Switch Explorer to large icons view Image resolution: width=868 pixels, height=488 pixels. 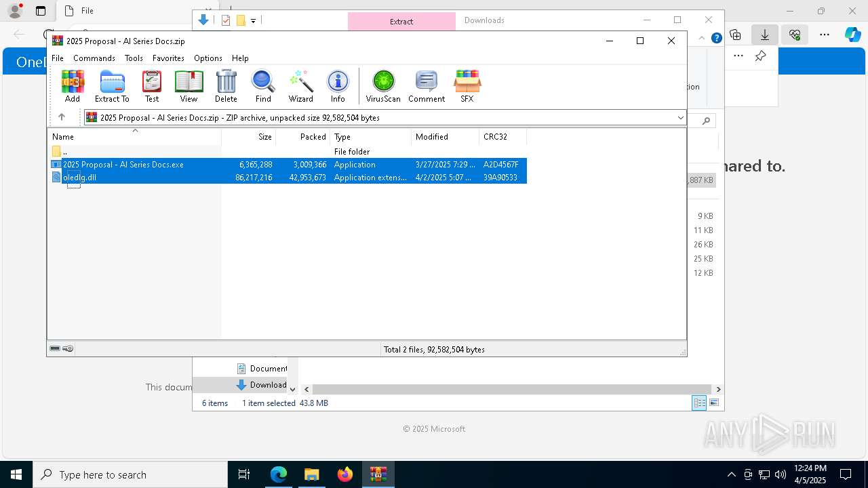click(x=714, y=403)
